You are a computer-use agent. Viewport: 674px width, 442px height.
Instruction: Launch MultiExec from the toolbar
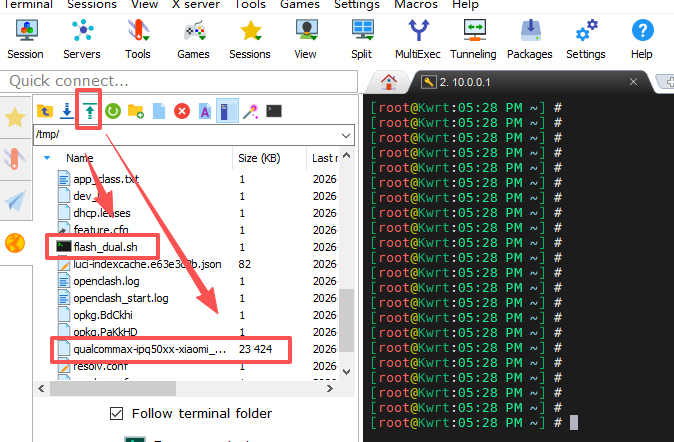(418, 39)
